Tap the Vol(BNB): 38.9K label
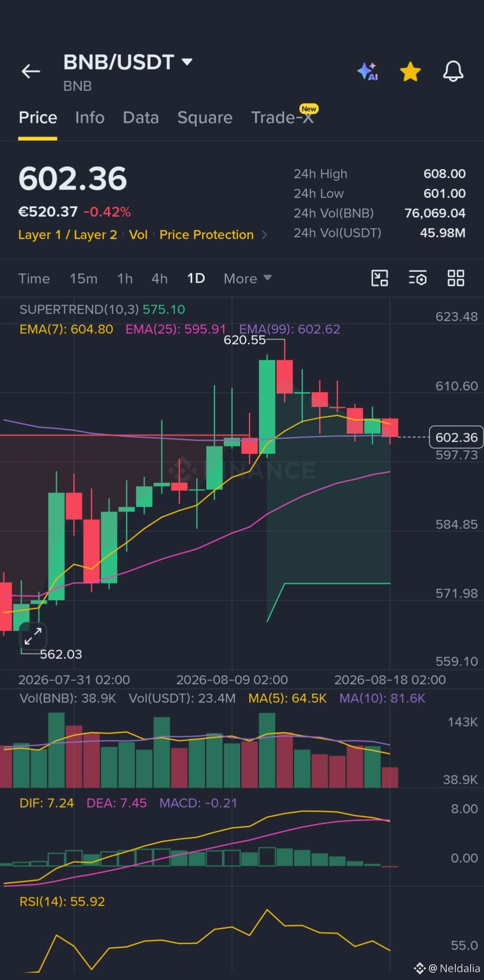 click(68, 698)
